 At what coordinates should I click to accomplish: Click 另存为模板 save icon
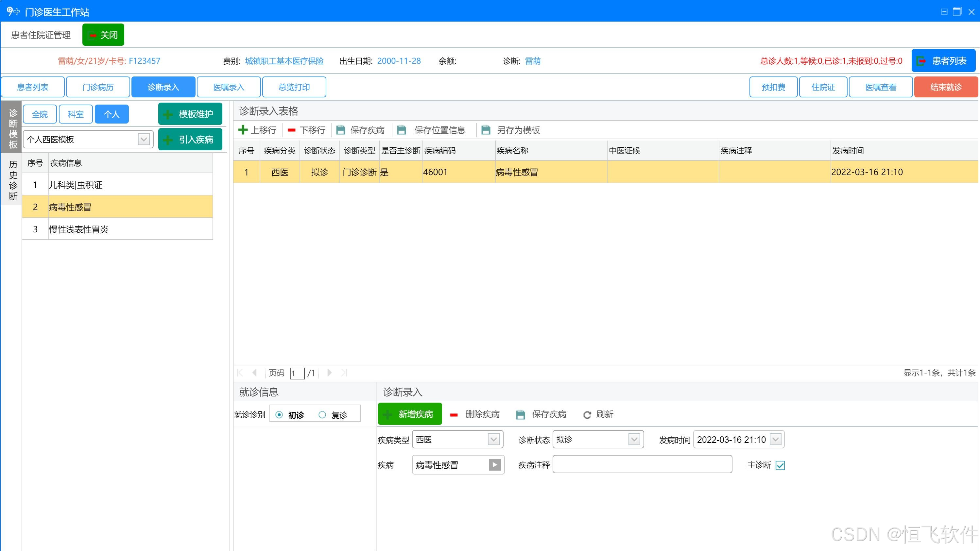click(486, 130)
